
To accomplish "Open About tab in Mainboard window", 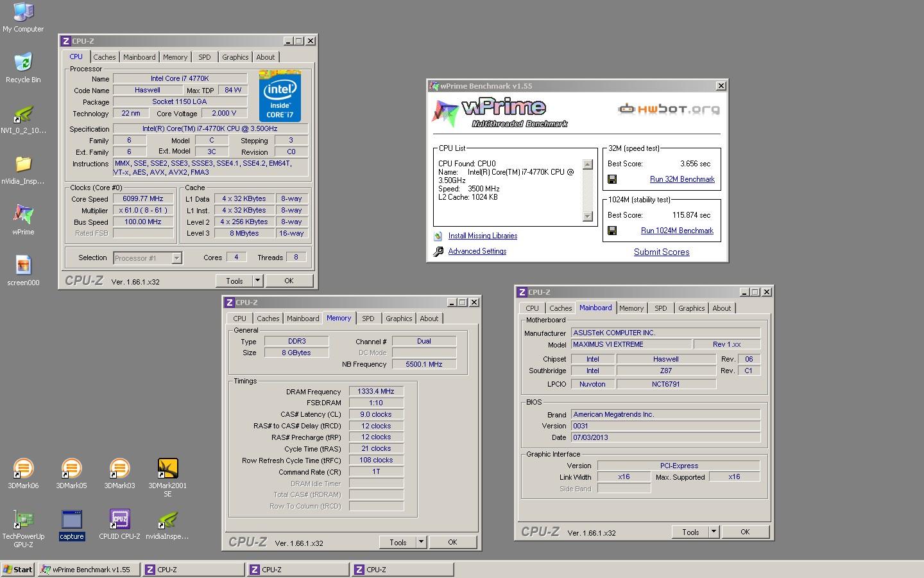I will [721, 308].
